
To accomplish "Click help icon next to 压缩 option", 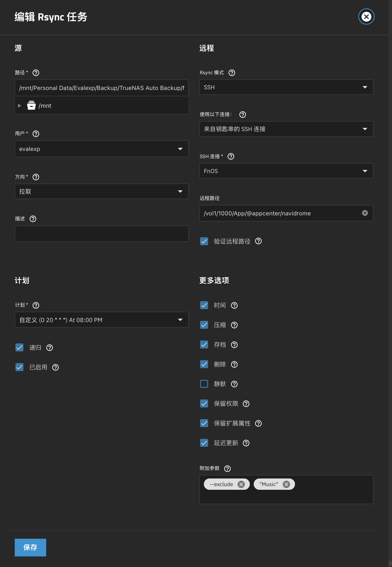I will click(234, 325).
